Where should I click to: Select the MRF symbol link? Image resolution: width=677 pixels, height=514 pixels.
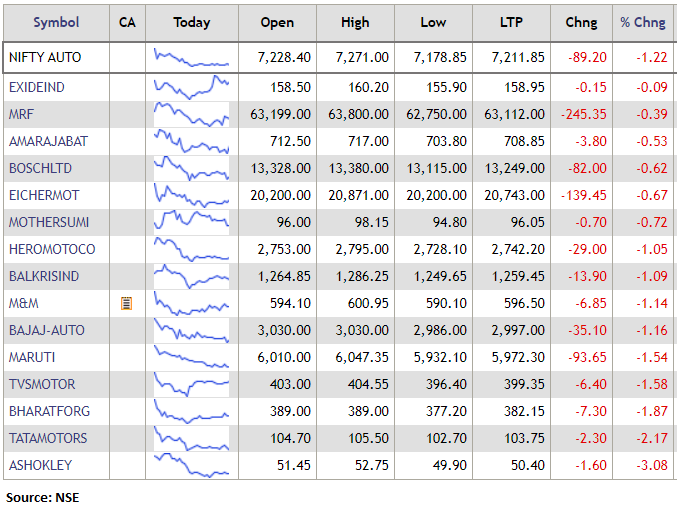coord(21,114)
